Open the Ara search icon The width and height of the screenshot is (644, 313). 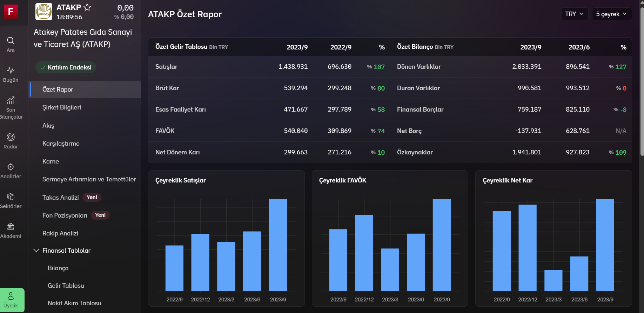[x=11, y=41]
